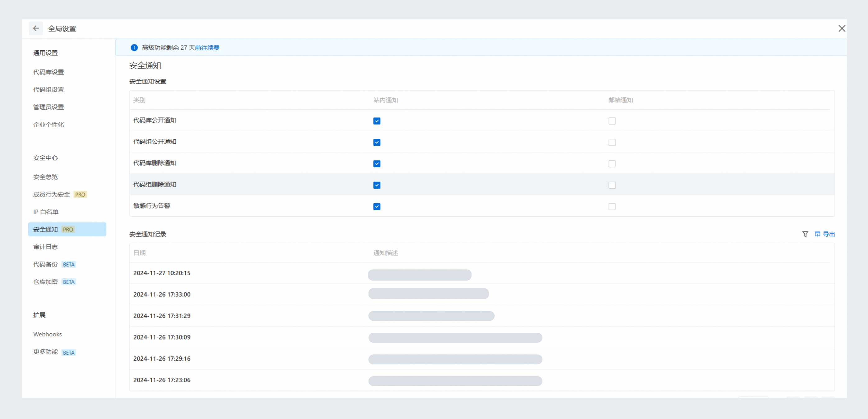Click the filter funnel icon above records
The image size is (868, 419).
click(x=805, y=234)
